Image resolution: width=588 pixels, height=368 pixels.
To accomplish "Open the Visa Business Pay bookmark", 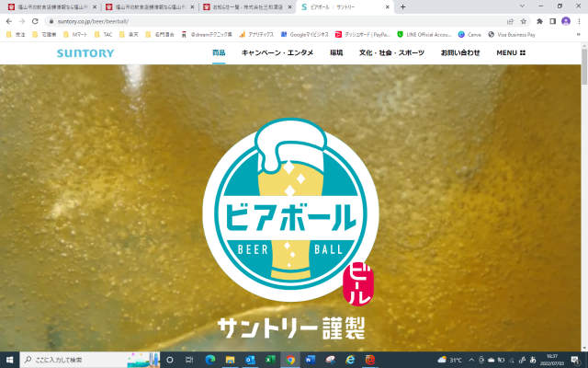I will pos(512,35).
